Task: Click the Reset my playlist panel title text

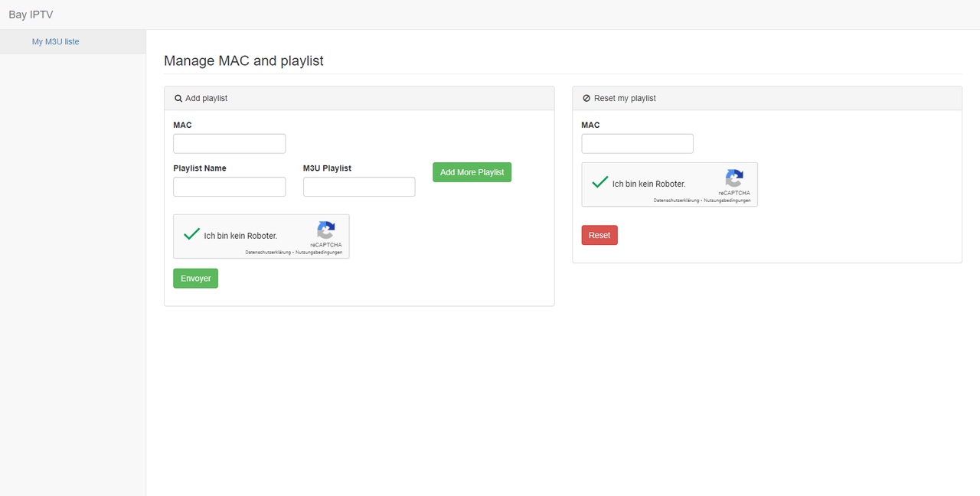Action: coord(625,99)
